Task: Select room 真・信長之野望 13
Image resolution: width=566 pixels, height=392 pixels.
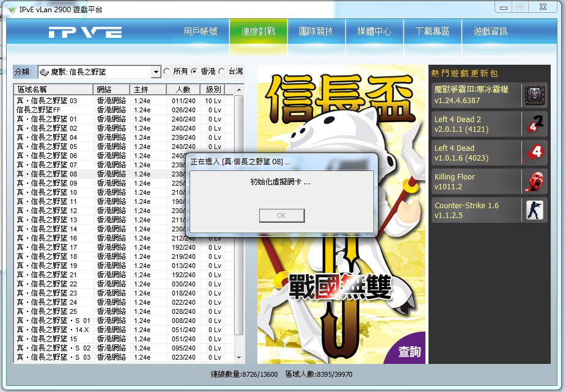Action: [x=100, y=220]
